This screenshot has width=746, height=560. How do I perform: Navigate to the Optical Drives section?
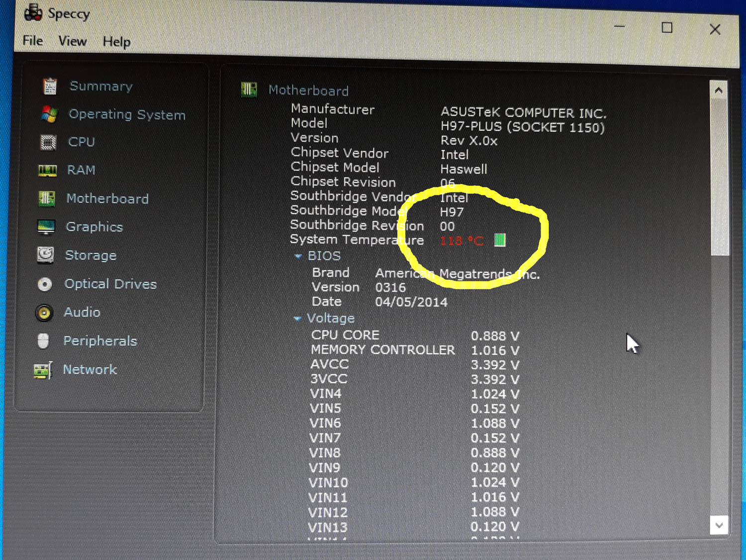click(110, 284)
